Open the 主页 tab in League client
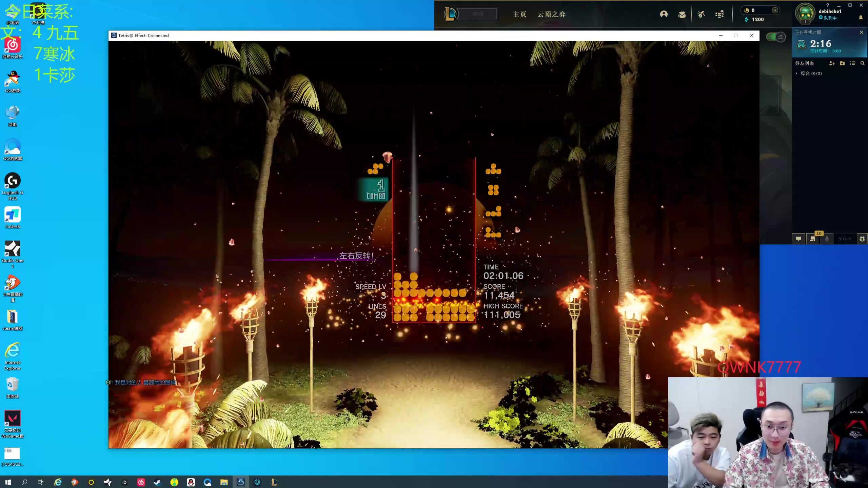Screen dimensions: 868x488 click(519, 14)
